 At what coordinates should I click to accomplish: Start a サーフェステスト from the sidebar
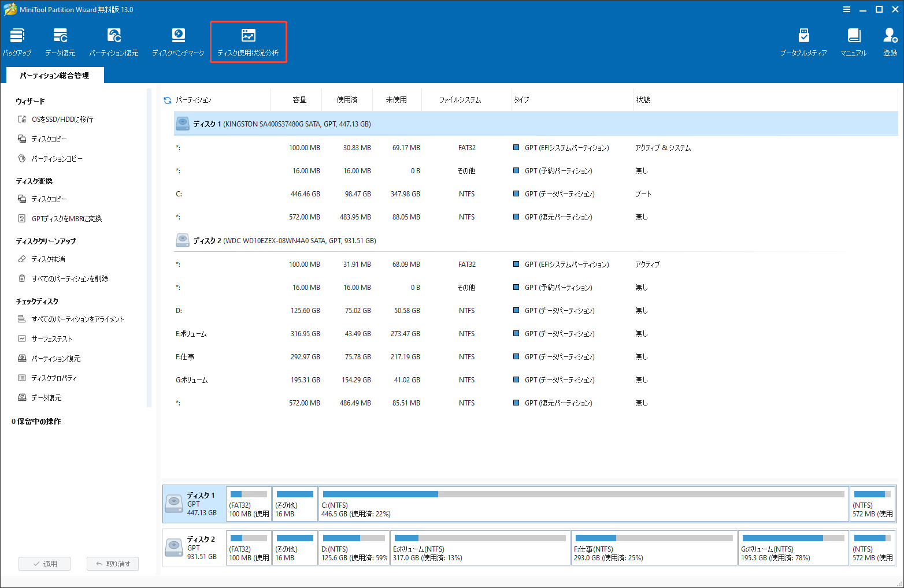click(x=56, y=338)
